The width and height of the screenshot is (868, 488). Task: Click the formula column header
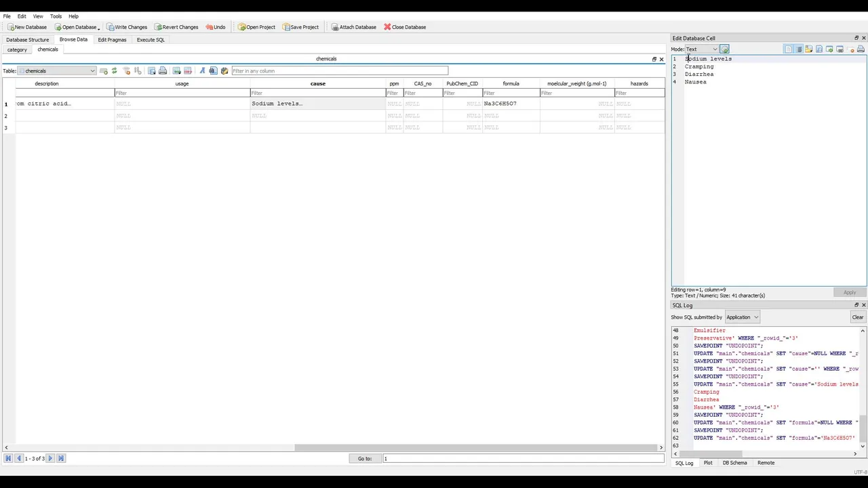click(x=511, y=83)
